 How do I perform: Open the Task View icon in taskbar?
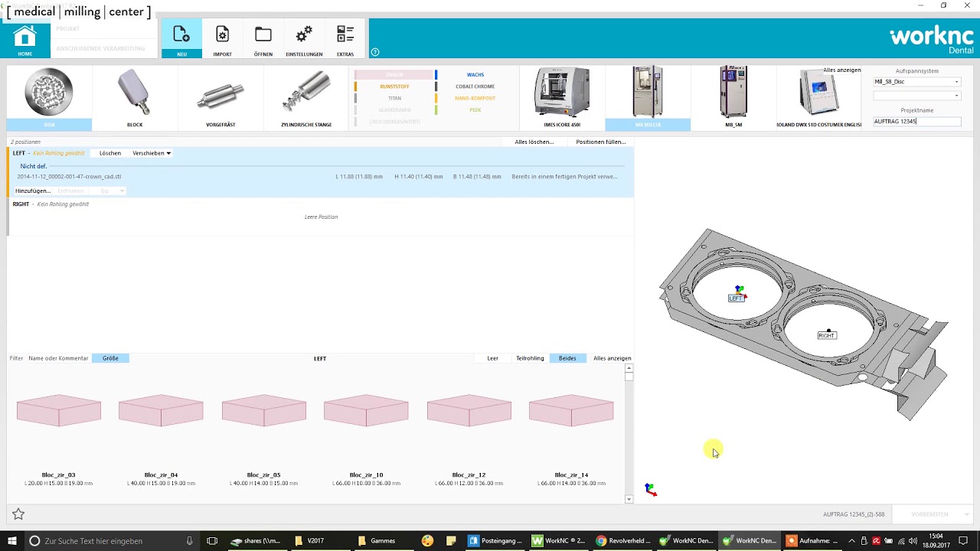pyautogui.click(x=213, y=541)
